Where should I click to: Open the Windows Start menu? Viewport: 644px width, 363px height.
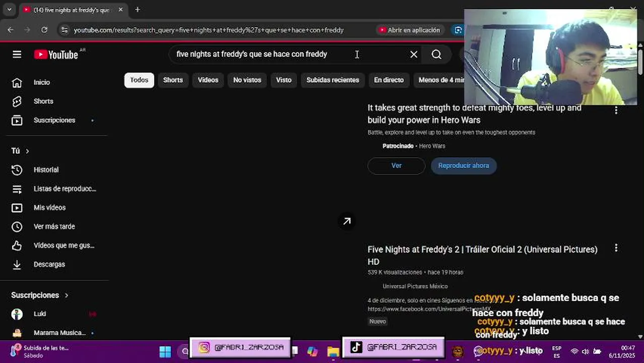(165, 351)
